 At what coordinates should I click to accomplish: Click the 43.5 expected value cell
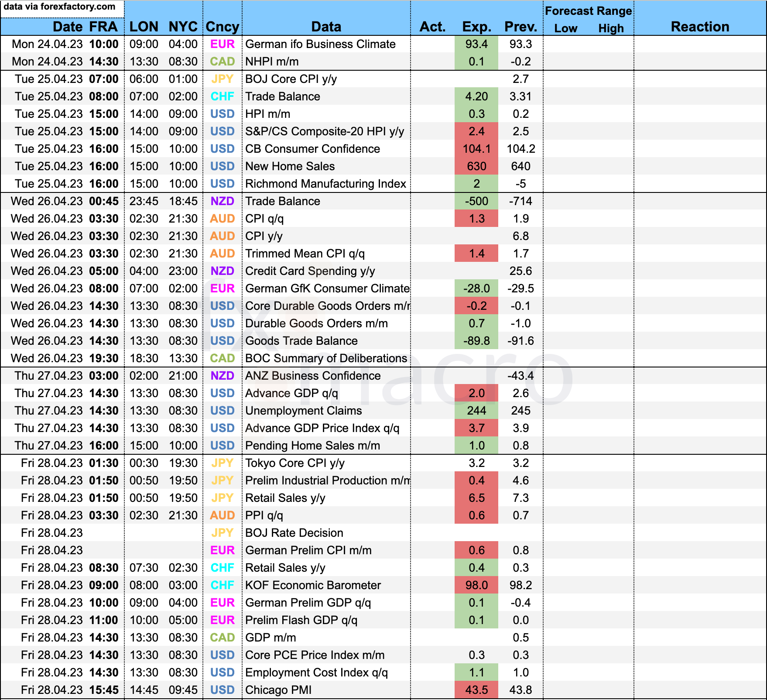tap(476, 690)
